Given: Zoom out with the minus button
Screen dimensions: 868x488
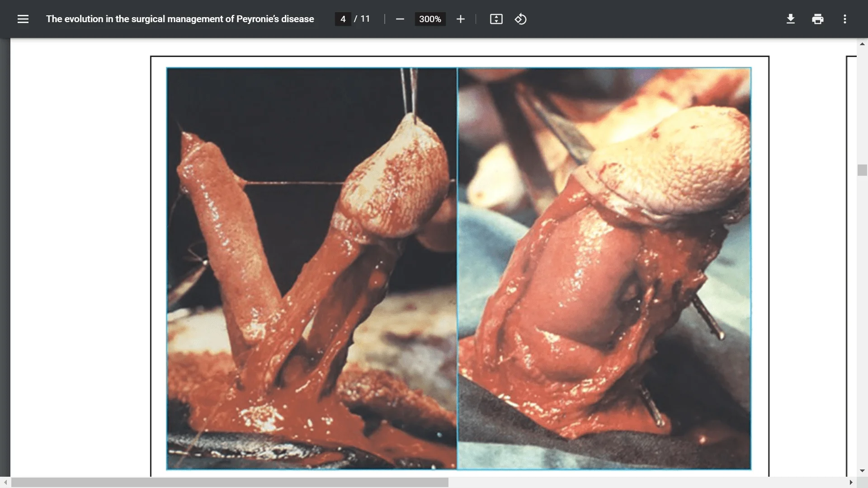Looking at the screenshot, I should (400, 19).
